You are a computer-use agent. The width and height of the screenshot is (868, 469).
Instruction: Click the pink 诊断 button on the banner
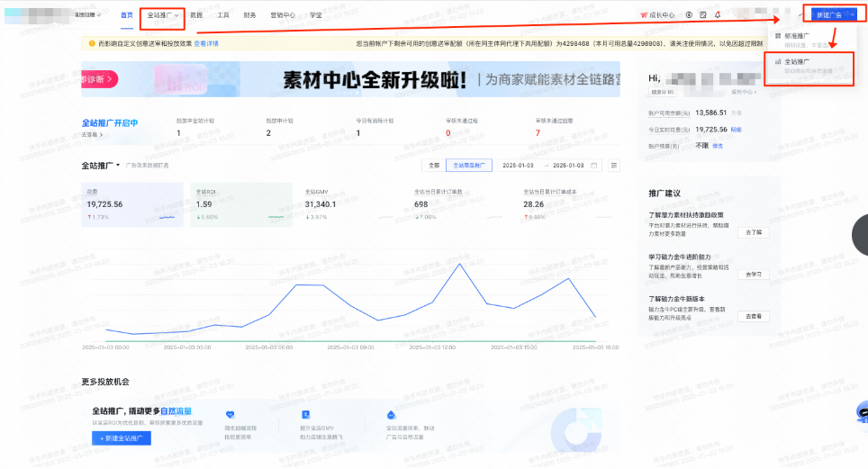click(x=99, y=79)
